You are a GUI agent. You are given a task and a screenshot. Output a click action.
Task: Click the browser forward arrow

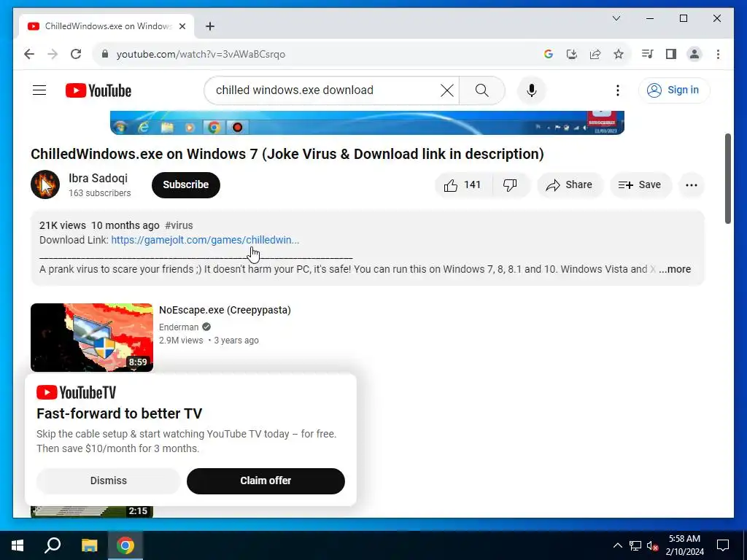point(53,54)
